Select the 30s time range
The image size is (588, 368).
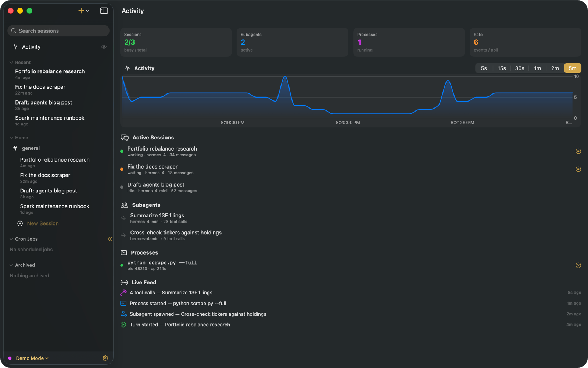coord(520,68)
